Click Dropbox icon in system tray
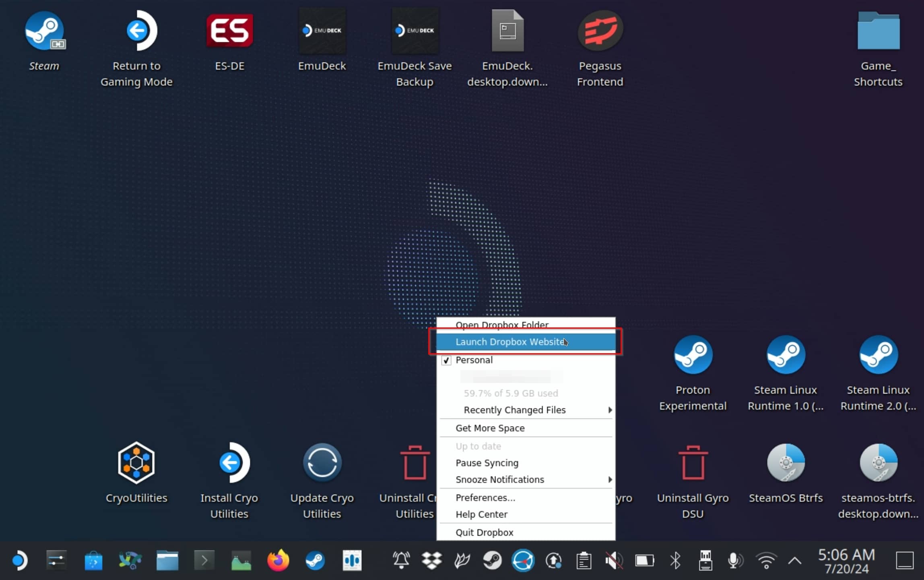 click(432, 561)
